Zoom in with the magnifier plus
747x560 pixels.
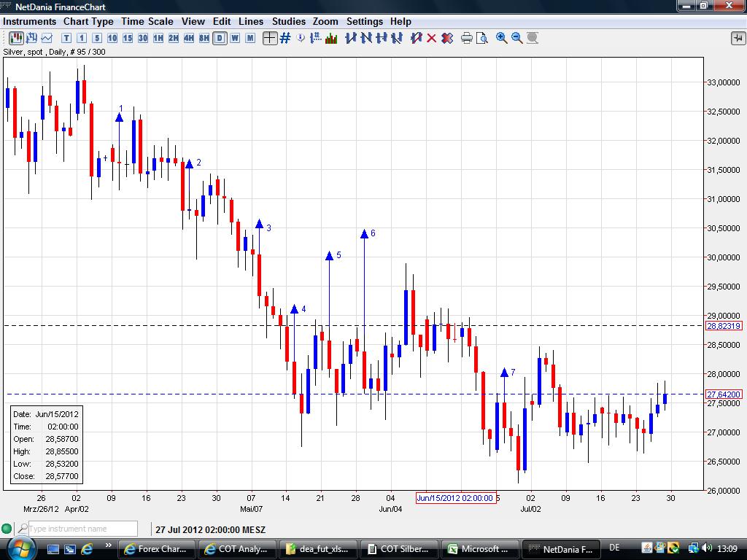(502, 38)
